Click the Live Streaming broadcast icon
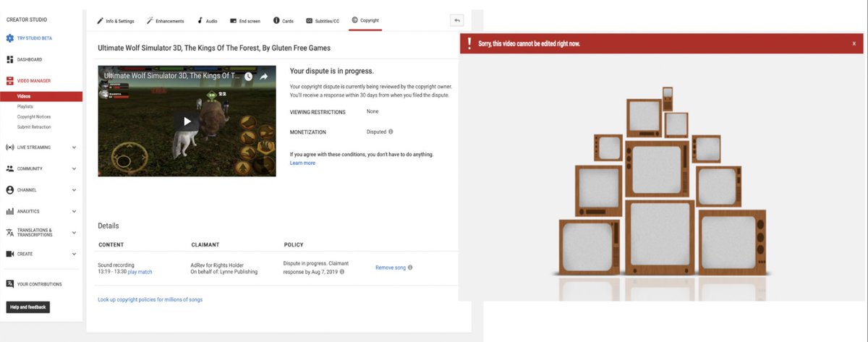The image size is (868, 342). point(10,148)
